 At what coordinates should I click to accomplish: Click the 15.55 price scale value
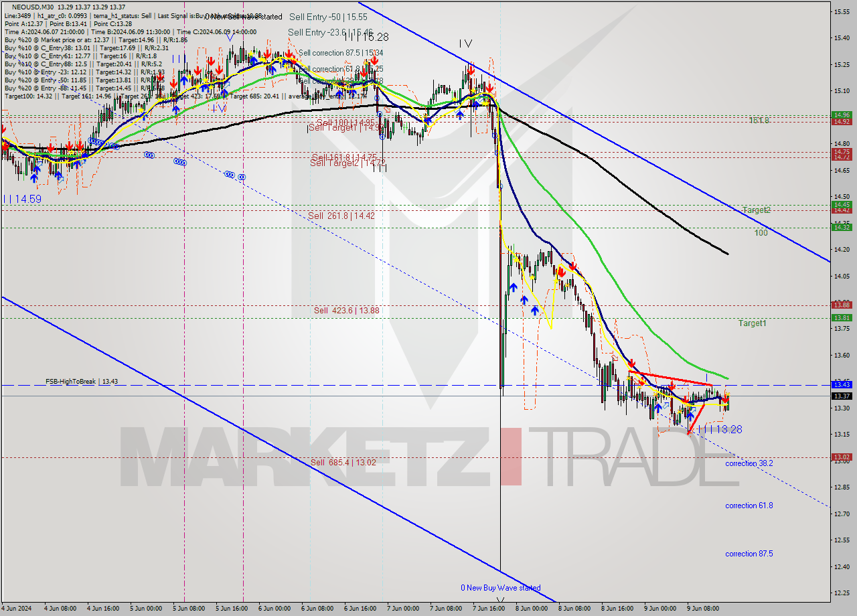point(841,11)
